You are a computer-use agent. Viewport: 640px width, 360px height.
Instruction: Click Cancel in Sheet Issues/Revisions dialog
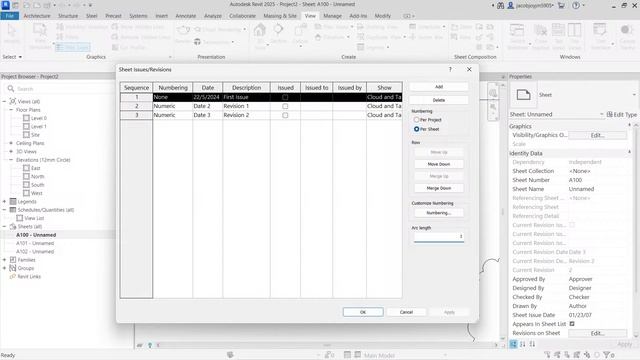[406, 312]
